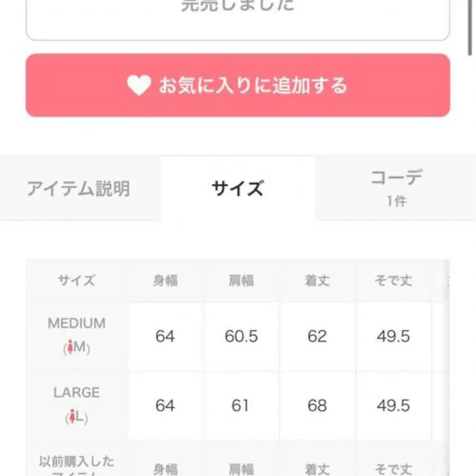
Task: Click the そで丈 column header
Action: coord(392,281)
